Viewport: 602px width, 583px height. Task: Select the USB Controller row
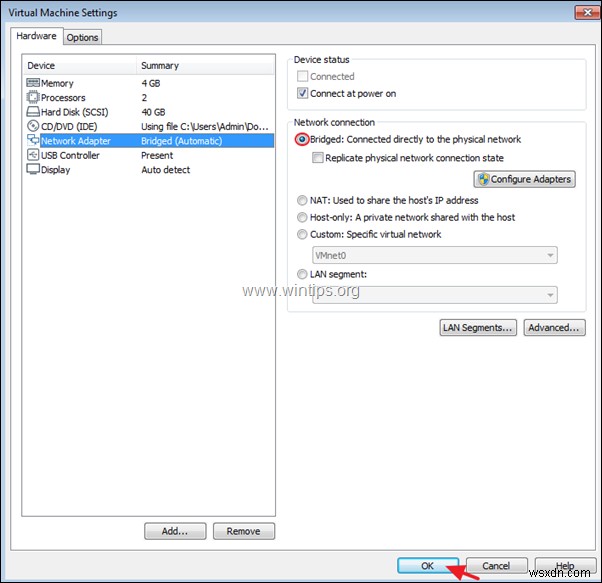coord(150,155)
